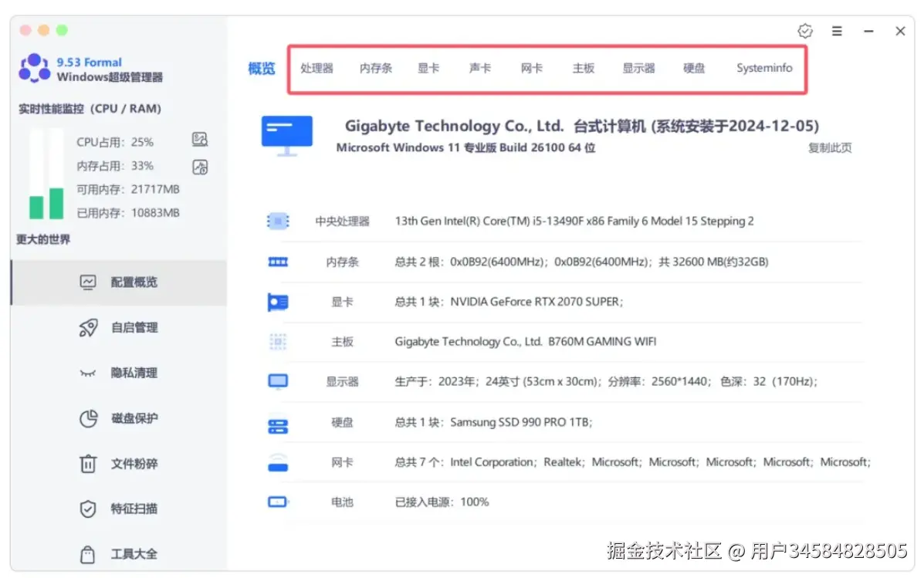924x578 pixels.
Task: Click the 配置概览 sidebar icon
Action: coord(88,282)
